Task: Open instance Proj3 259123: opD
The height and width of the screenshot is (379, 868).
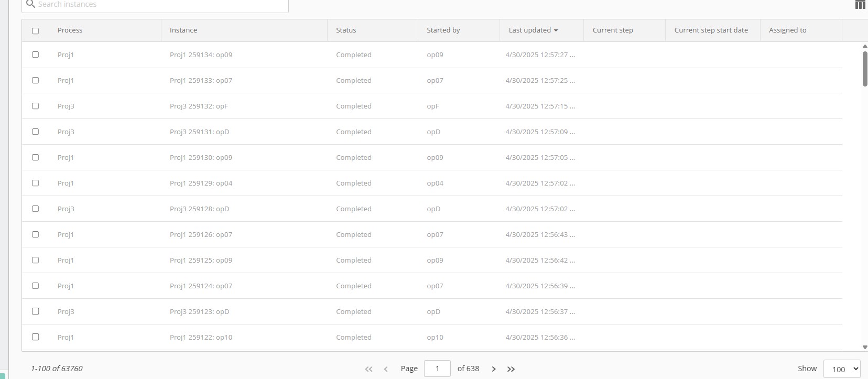Action: tap(199, 311)
